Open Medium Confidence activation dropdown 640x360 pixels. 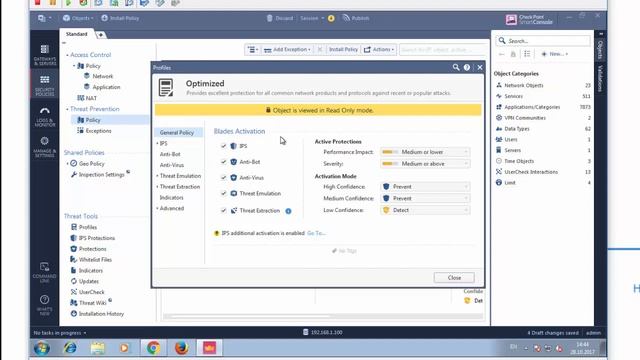point(425,198)
